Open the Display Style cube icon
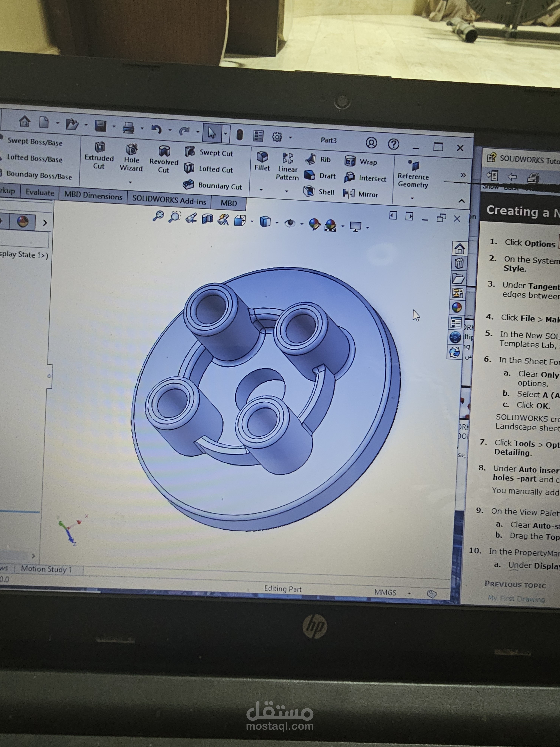 tap(265, 222)
